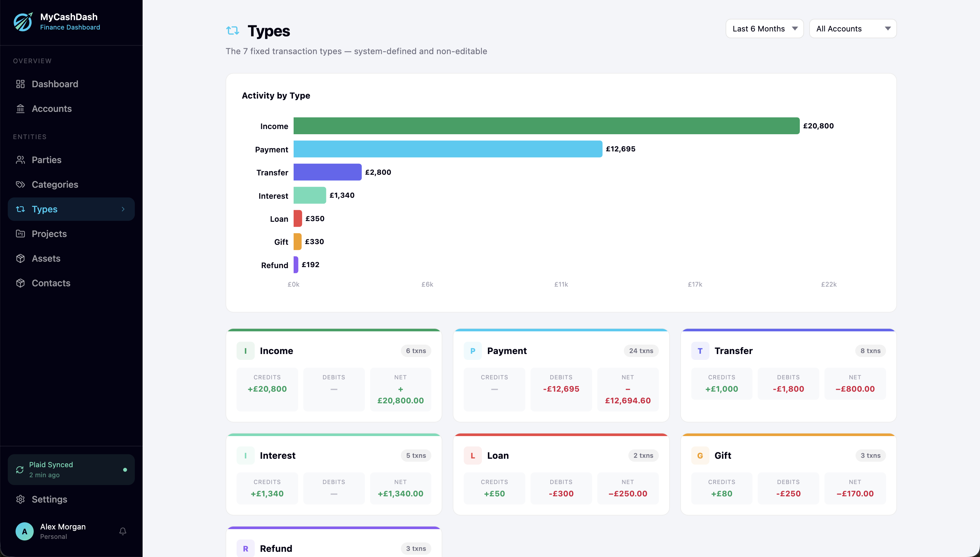
Task: Open the Dashboard from the sidebar
Action: pyautogui.click(x=55, y=84)
